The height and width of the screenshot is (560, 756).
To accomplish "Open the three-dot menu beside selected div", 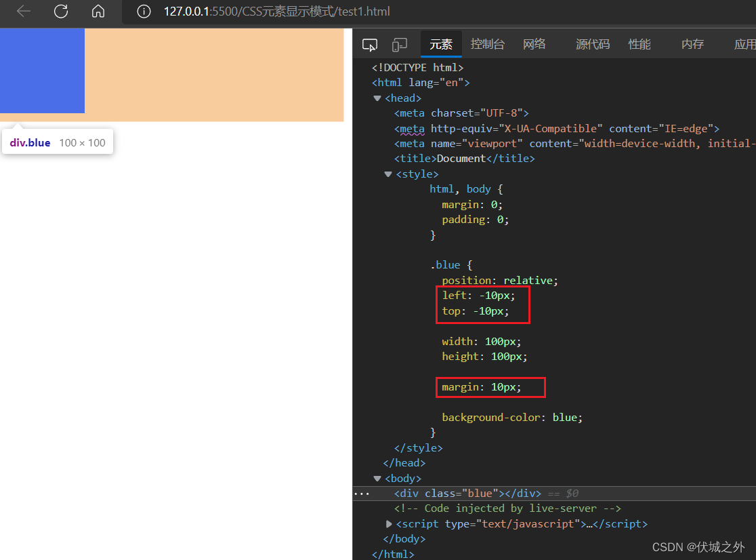I will coord(362,494).
